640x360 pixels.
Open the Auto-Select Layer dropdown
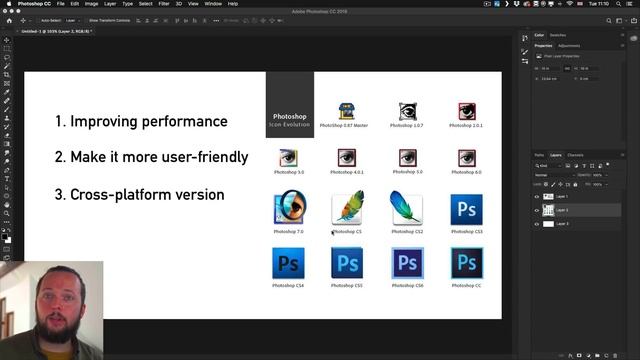[73, 20]
